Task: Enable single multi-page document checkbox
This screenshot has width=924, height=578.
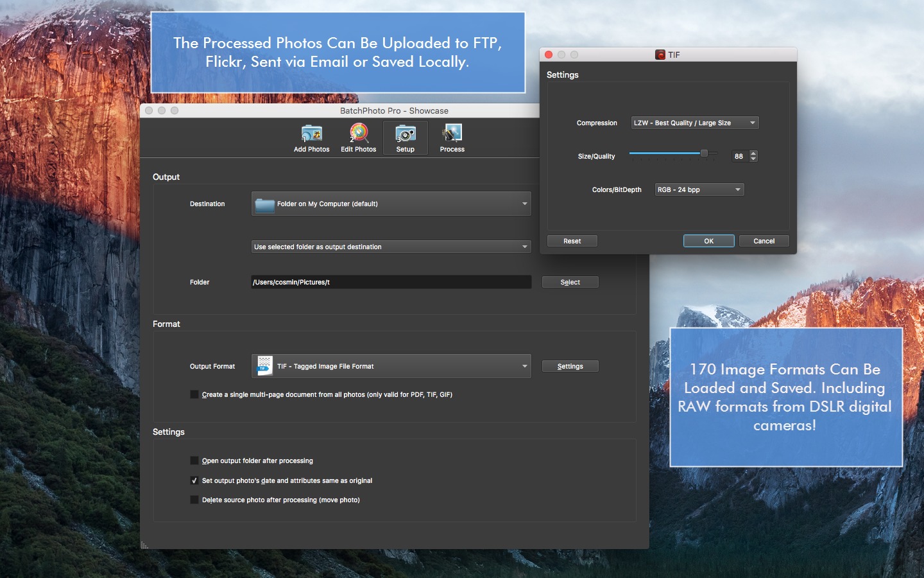Action: coord(194,395)
